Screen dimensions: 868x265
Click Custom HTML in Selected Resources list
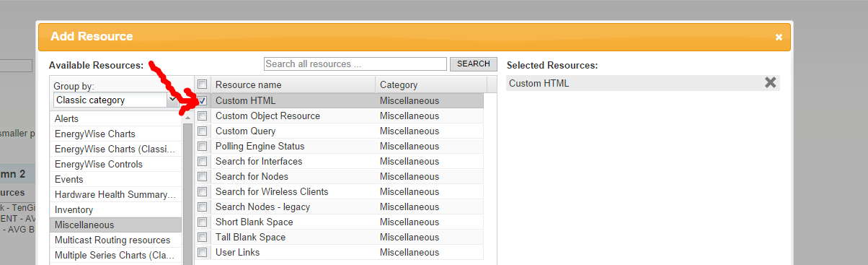tap(539, 83)
